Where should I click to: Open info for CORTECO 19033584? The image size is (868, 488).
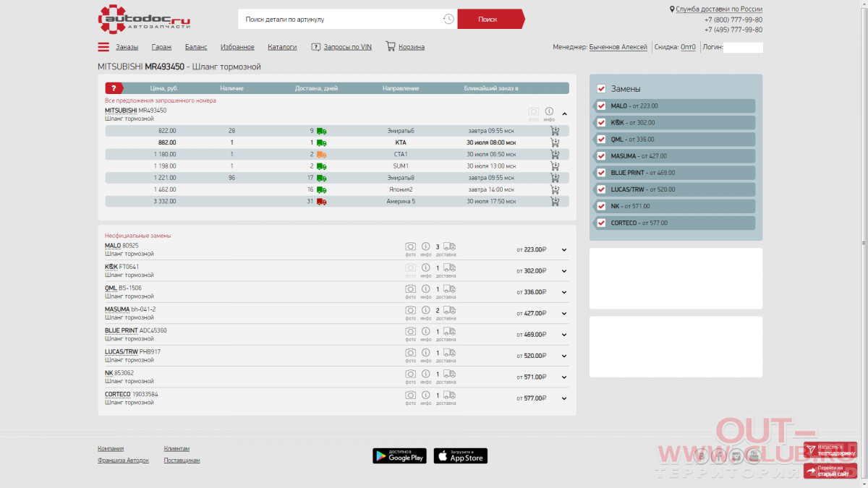click(426, 395)
